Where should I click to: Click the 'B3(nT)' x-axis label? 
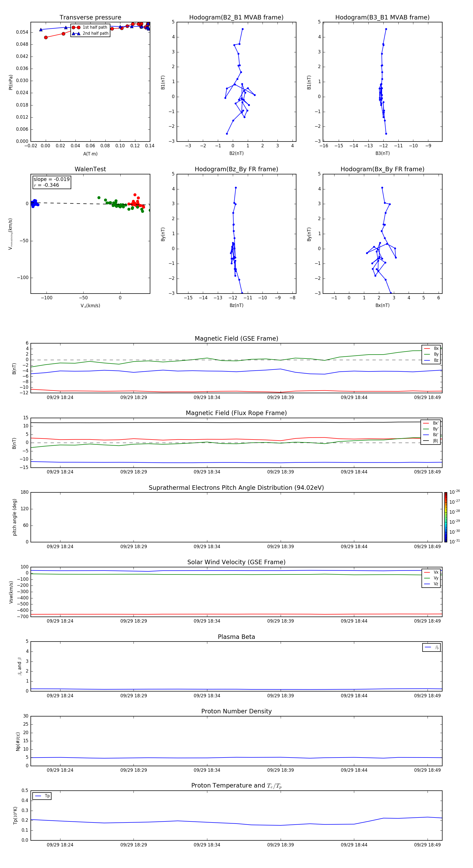click(382, 154)
